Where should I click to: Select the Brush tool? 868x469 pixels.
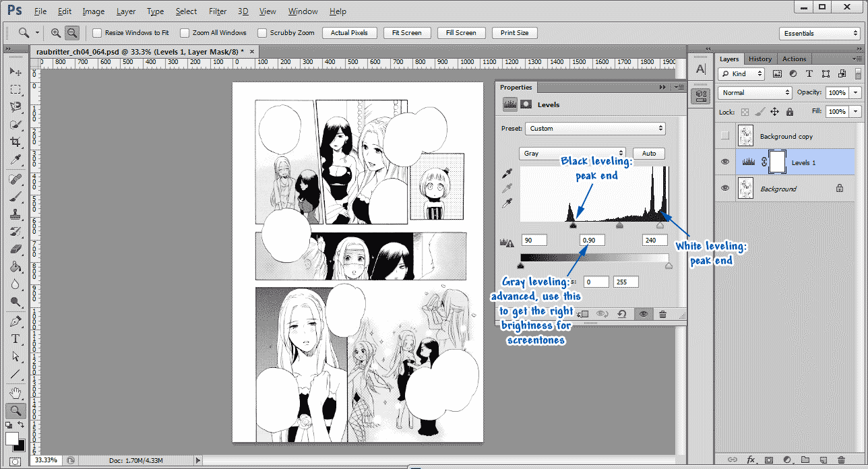click(x=15, y=197)
